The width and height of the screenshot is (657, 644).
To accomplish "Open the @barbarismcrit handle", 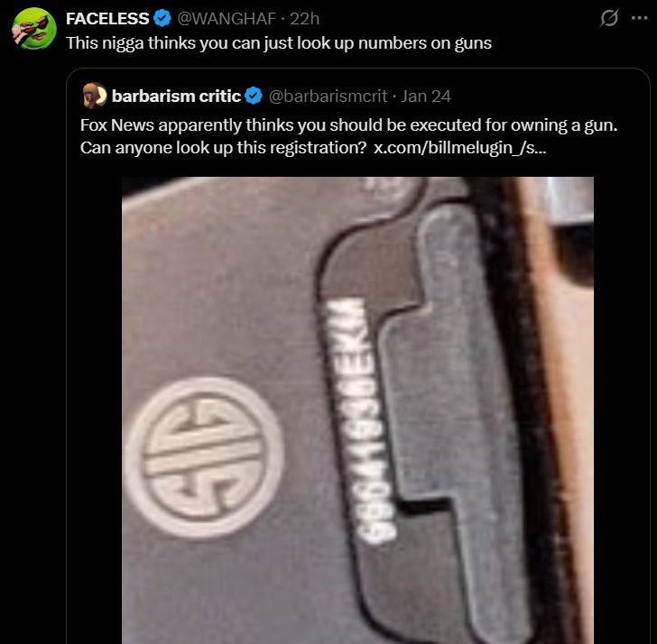I will click(x=328, y=96).
